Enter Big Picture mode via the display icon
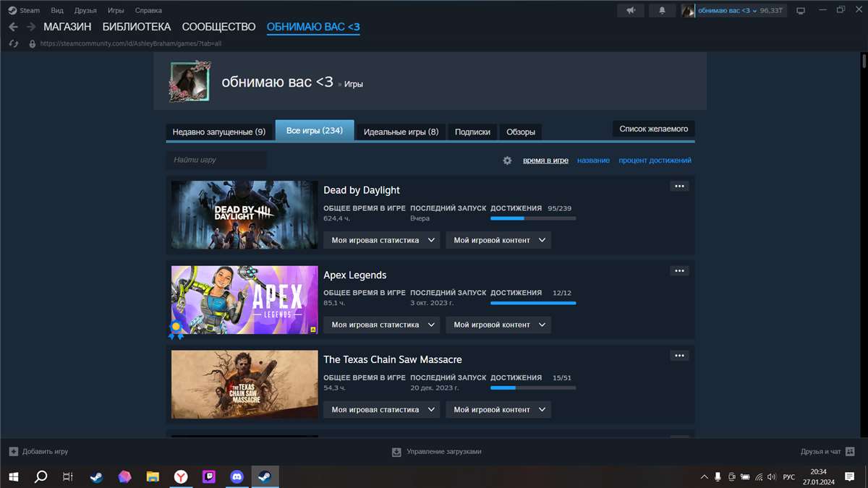This screenshot has width=868, height=488. pos(801,9)
